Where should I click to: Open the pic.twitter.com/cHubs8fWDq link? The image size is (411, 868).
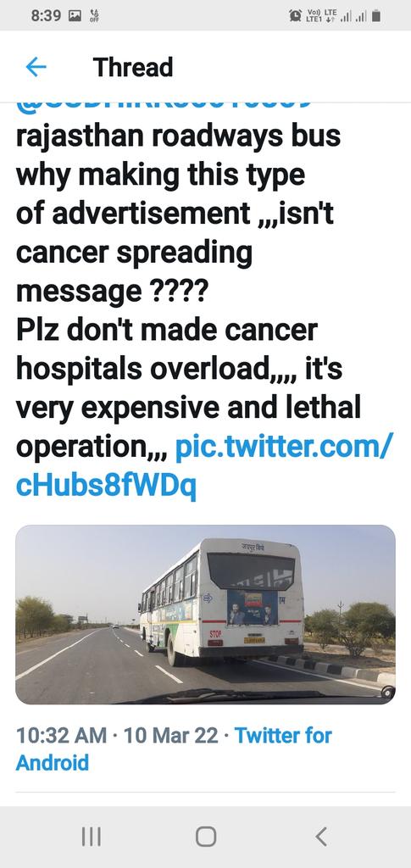pyautogui.click(x=205, y=466)
